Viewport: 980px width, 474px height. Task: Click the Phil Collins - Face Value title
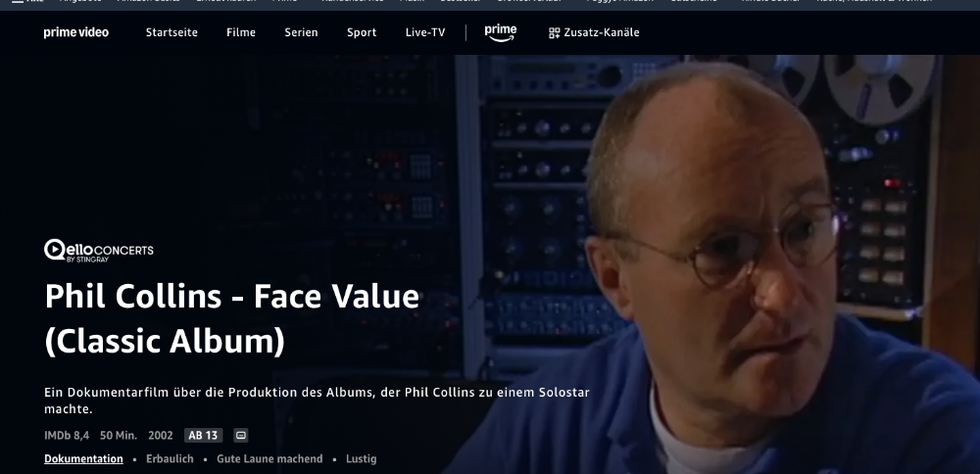coord(231,317)
